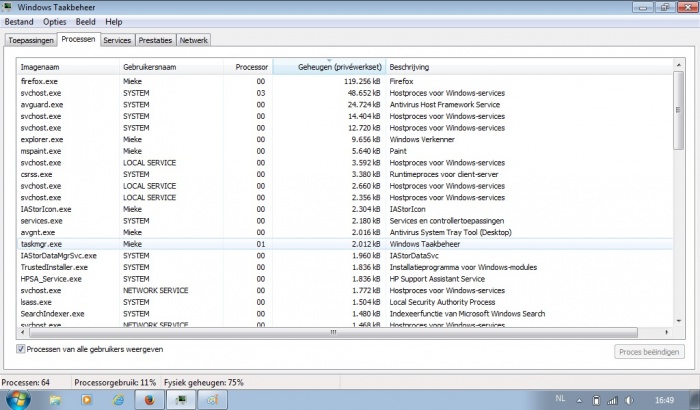This screenshot has width=700, height=410.
Task: Switch to Firefox in the taskbar
Action: pos(149,400)
